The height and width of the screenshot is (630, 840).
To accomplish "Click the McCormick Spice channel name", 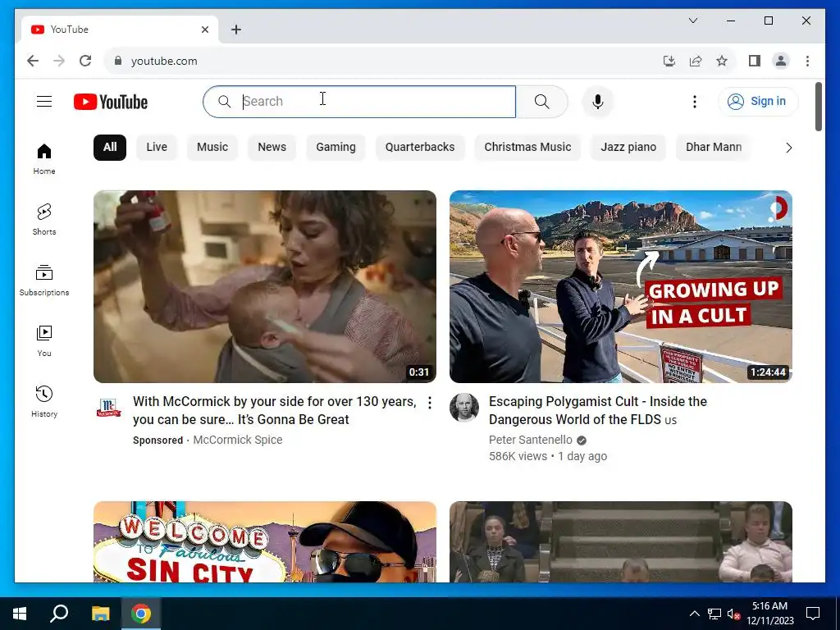I will [237, 440].
